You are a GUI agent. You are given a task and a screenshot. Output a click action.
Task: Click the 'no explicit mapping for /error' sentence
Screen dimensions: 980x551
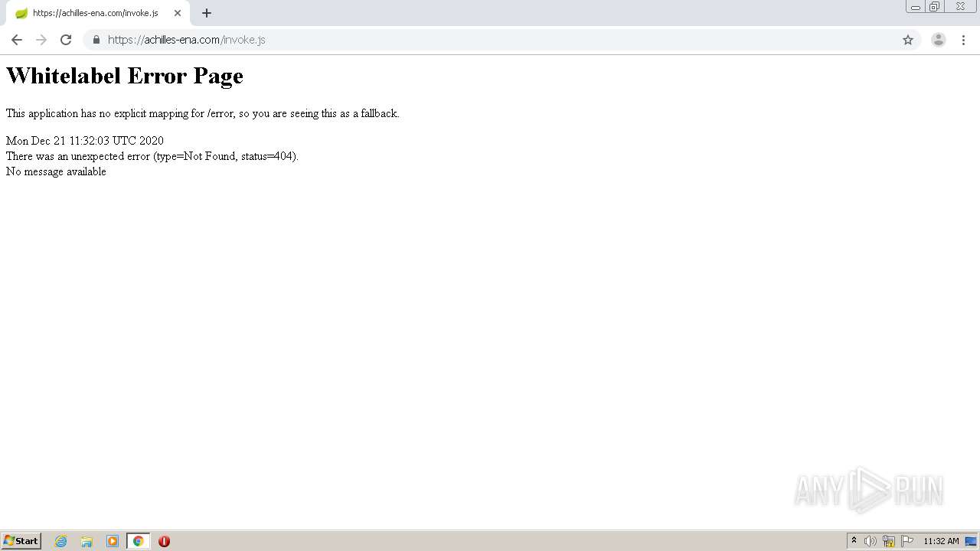[203, 113]
